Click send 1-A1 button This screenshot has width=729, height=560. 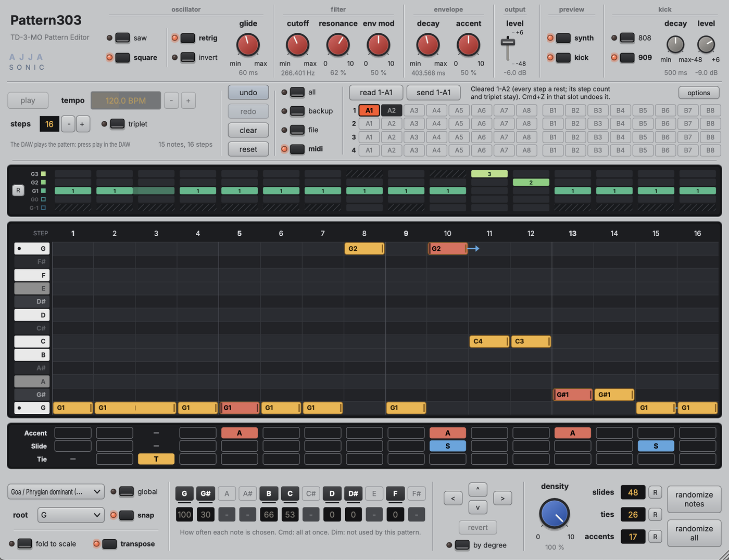[433, 93]
